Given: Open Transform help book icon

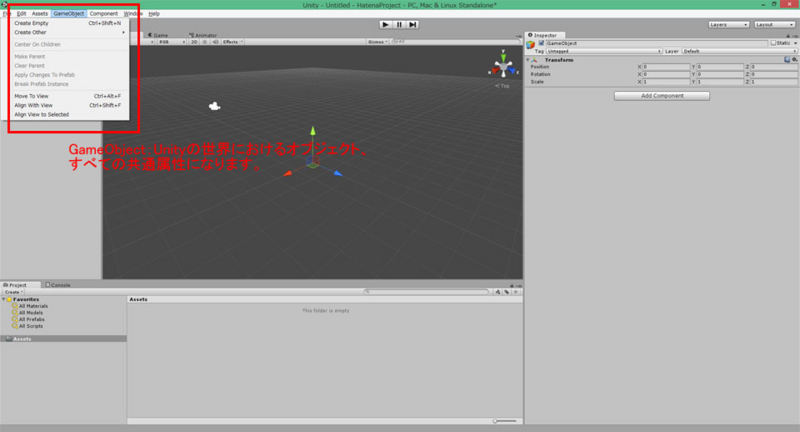Looking at the screenshot, I should point(787,60).
